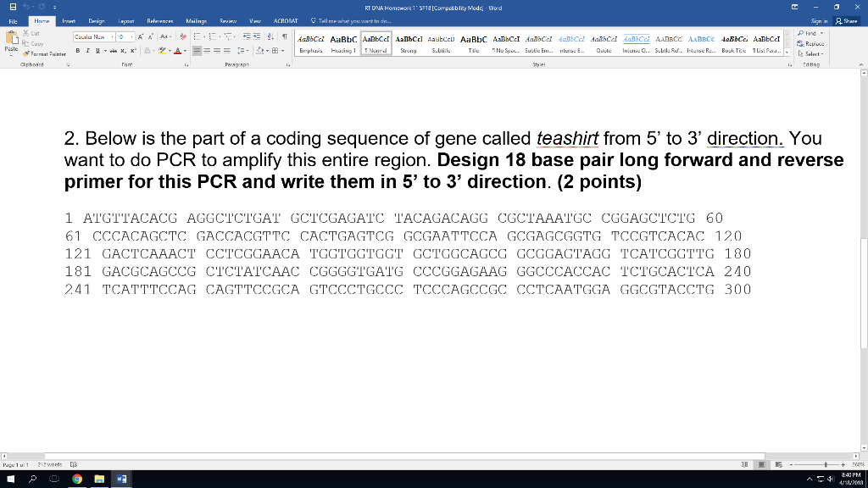Open the References ribbon tab
868x488 pixels.
[x=160, y=23]
